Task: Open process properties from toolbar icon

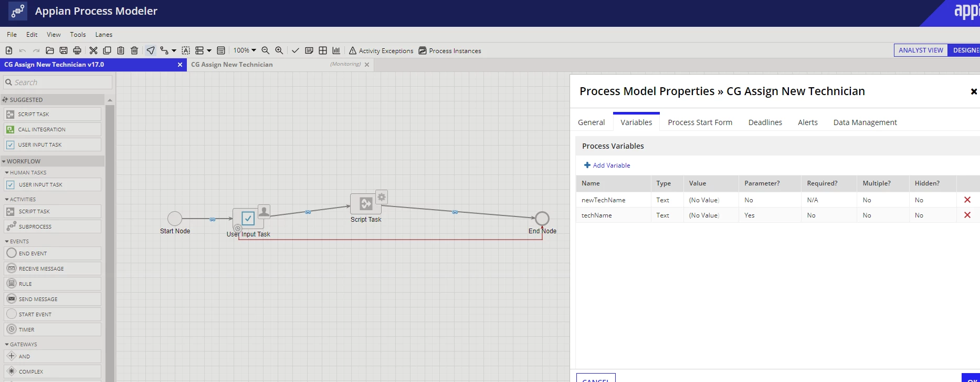Action: 221,50
